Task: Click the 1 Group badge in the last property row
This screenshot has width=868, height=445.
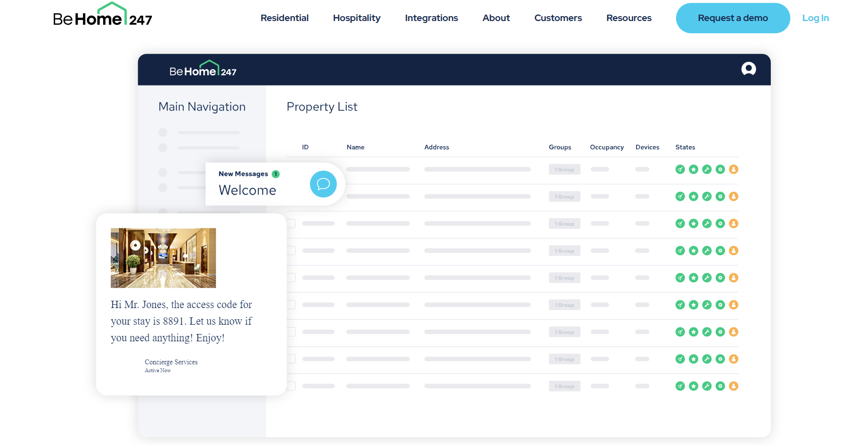Action: (x=564, y=386)
